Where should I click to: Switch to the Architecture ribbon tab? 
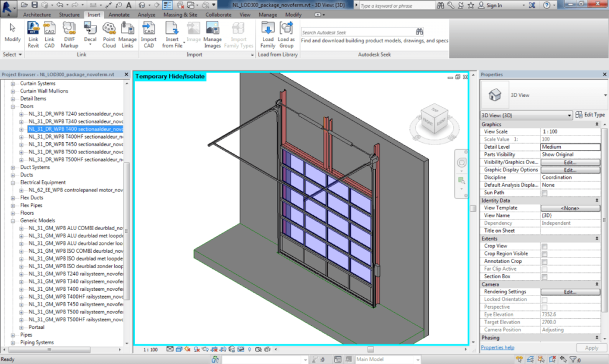[x=37, y=14]
